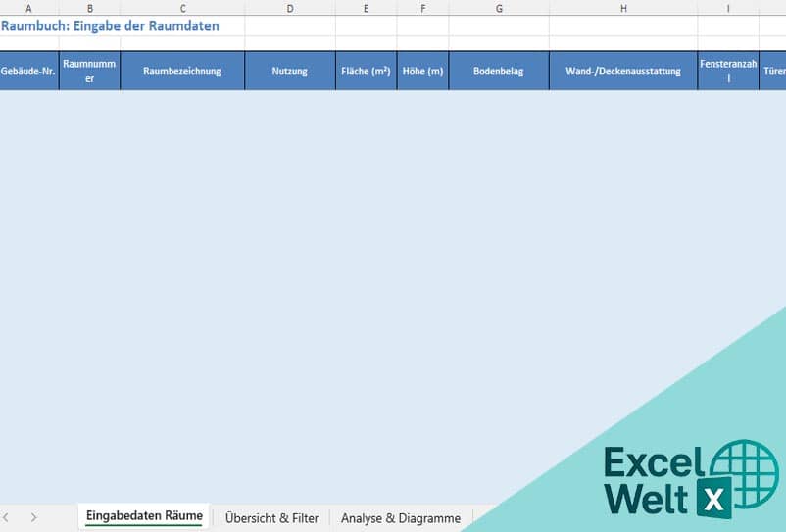Open the Übersicht & Filter sheet tab
786x532 pixels.
(x=271, y=518)
